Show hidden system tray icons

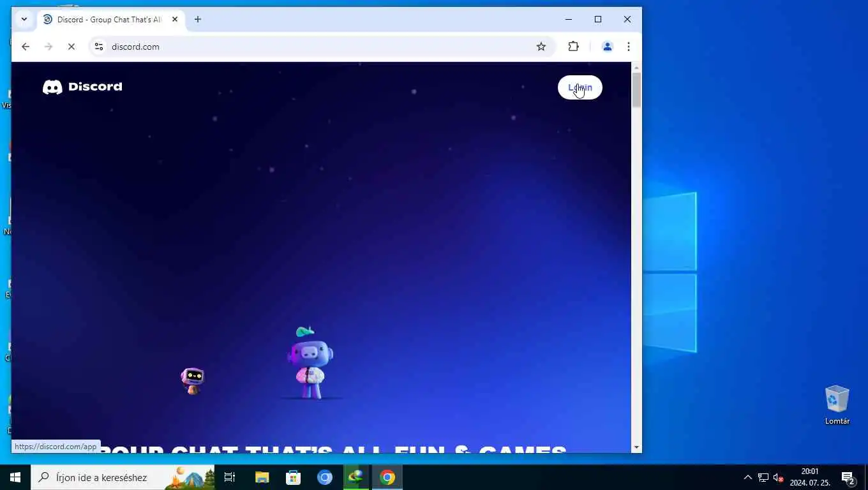748,477
